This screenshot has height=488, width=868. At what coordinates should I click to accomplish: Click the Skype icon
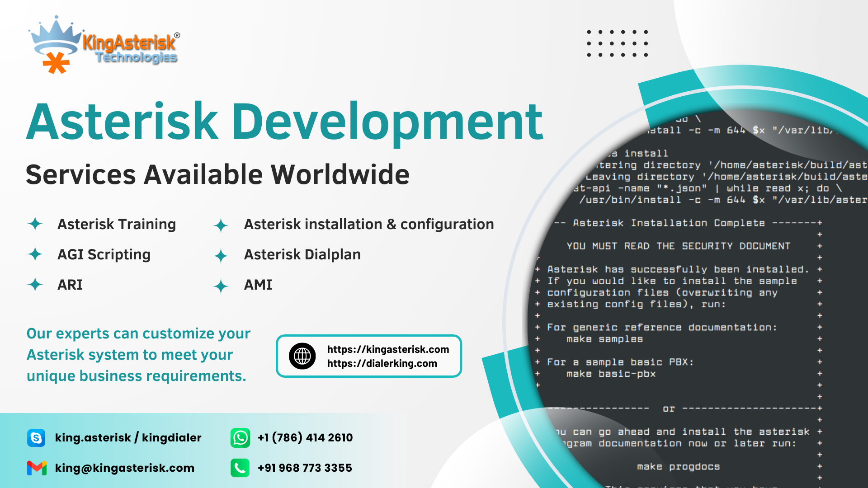coord(36,438)
